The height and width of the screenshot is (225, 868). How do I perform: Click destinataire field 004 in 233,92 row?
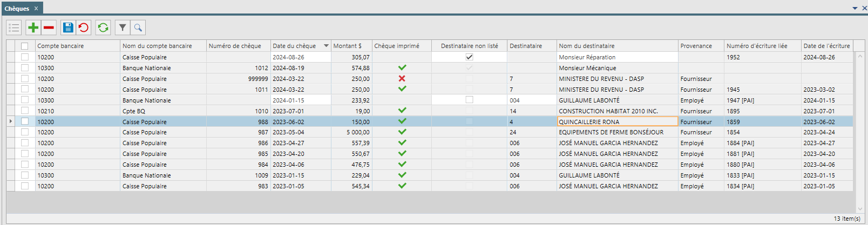click(x=532, y=100)
